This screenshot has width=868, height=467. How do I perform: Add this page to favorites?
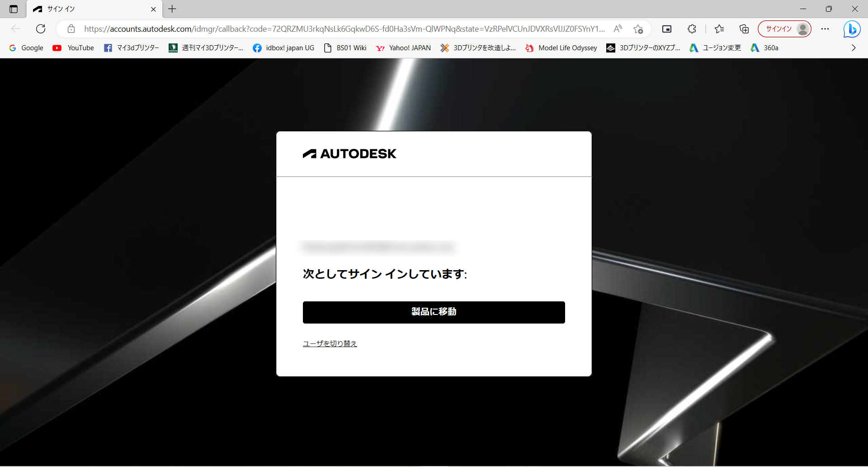(638, 29)
